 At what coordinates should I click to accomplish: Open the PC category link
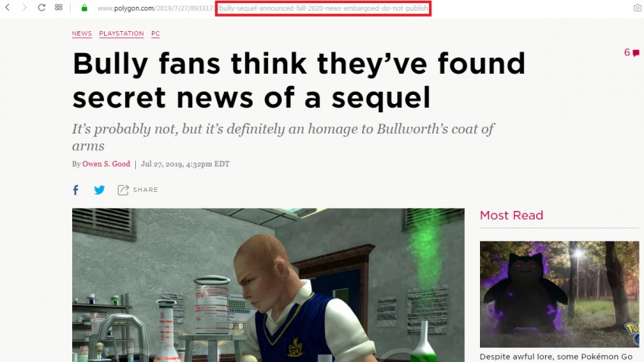point(155,33)
